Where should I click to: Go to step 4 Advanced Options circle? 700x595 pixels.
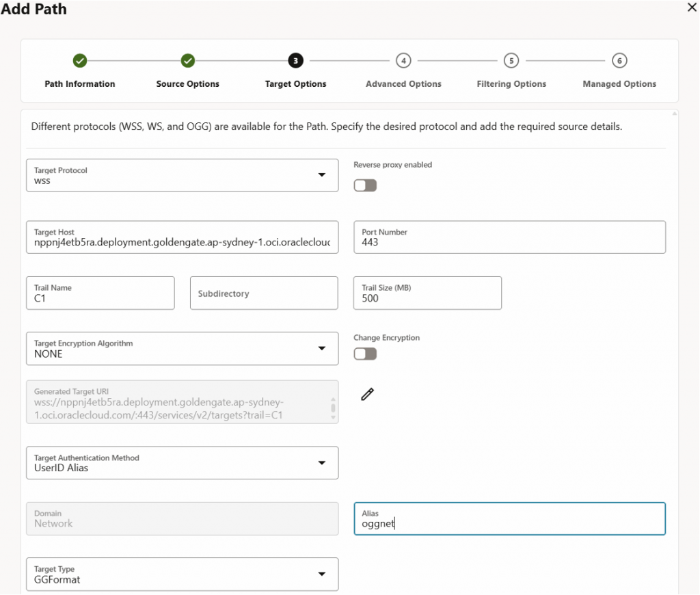click(403, 61)
